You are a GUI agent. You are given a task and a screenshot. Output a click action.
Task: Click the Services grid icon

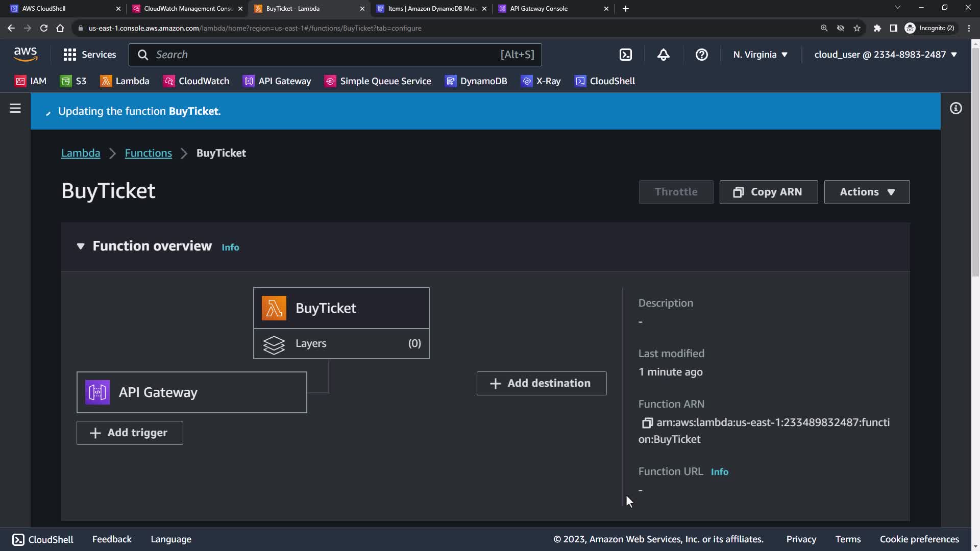coord(70,55)
